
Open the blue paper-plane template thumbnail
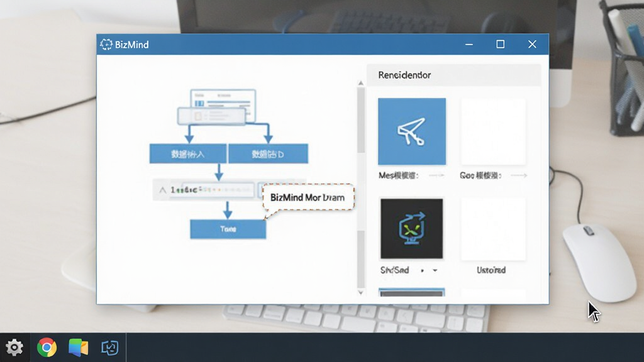coord(411,131)
